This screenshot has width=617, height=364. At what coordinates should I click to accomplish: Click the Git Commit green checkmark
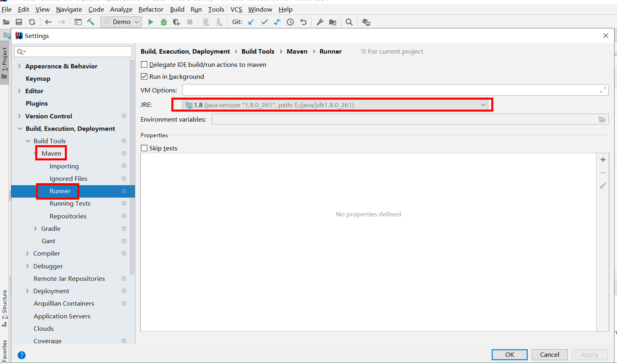click(264, 22)
